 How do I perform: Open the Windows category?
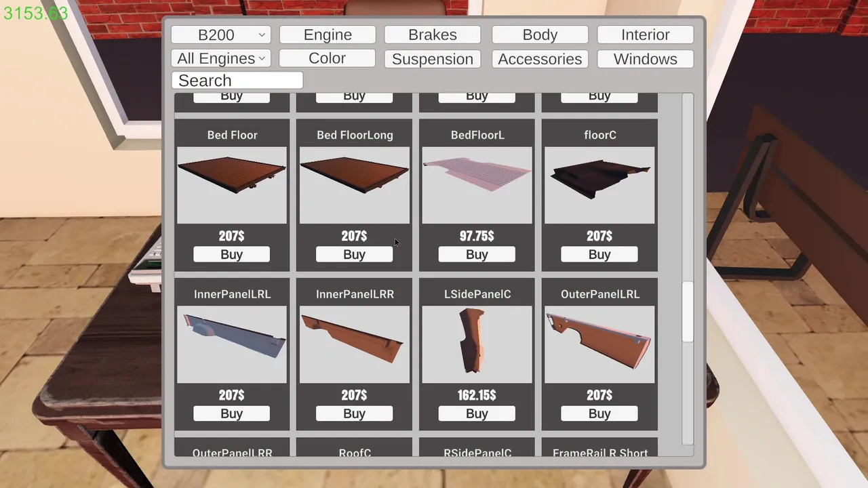click(x=646, y=59)
